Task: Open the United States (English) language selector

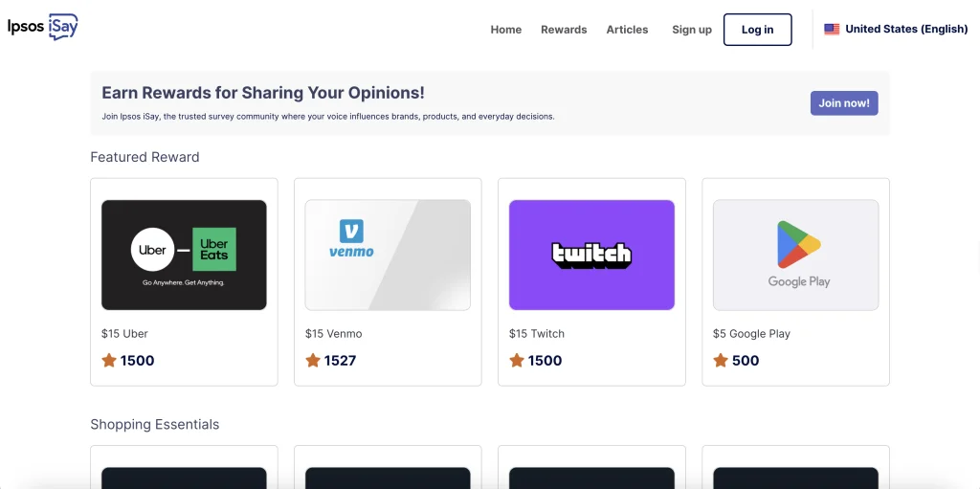Action: (x=896, y=30)
